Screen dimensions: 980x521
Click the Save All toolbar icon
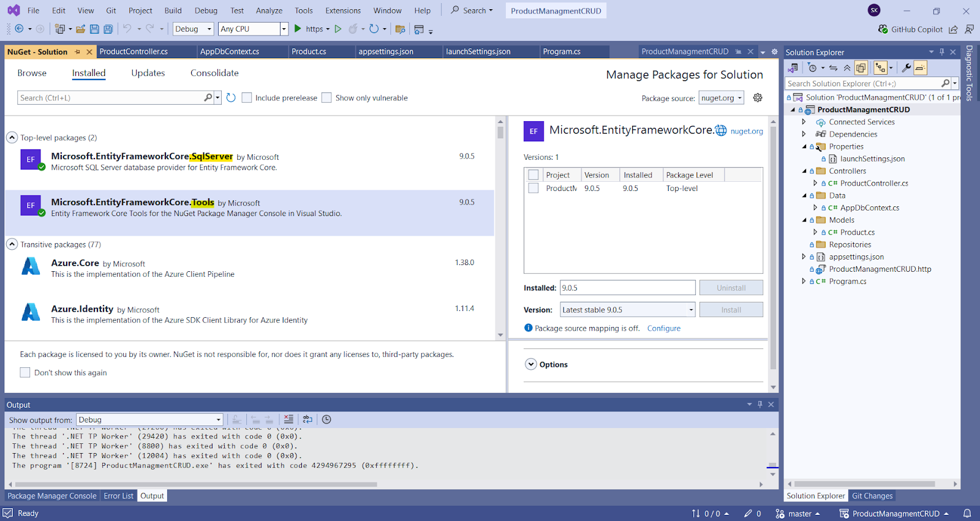point(108,29)
